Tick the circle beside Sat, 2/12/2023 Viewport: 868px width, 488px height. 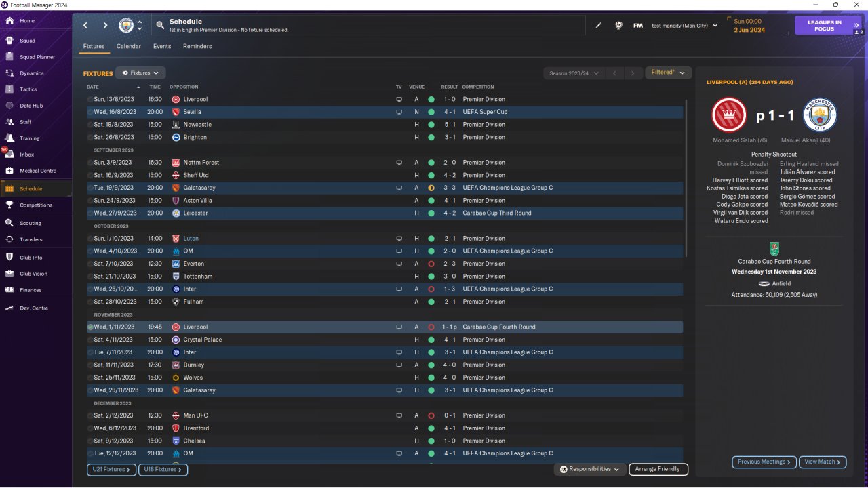click(x=90, y=415)
